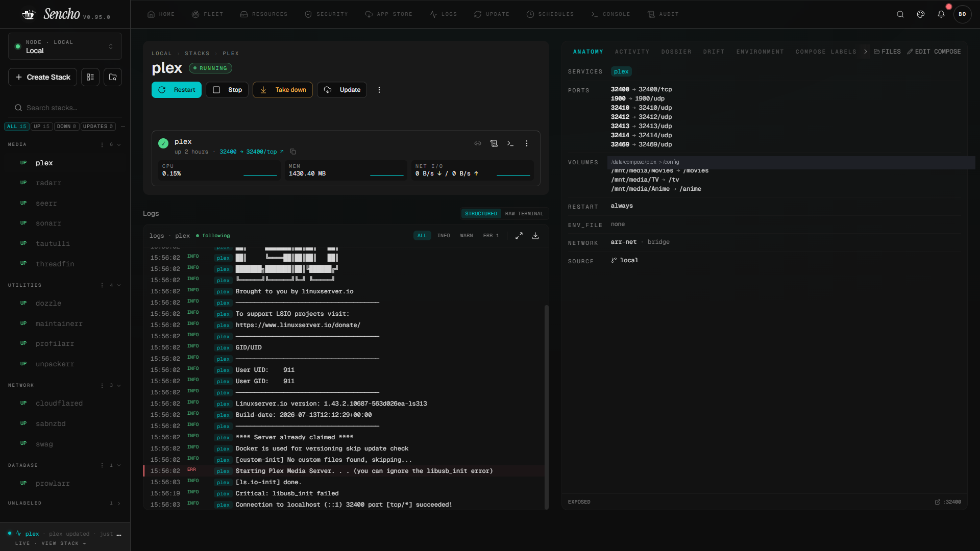Viewport: 980px width, 551px height.
Task: Restart the plex stack
Action: point(177,90)
